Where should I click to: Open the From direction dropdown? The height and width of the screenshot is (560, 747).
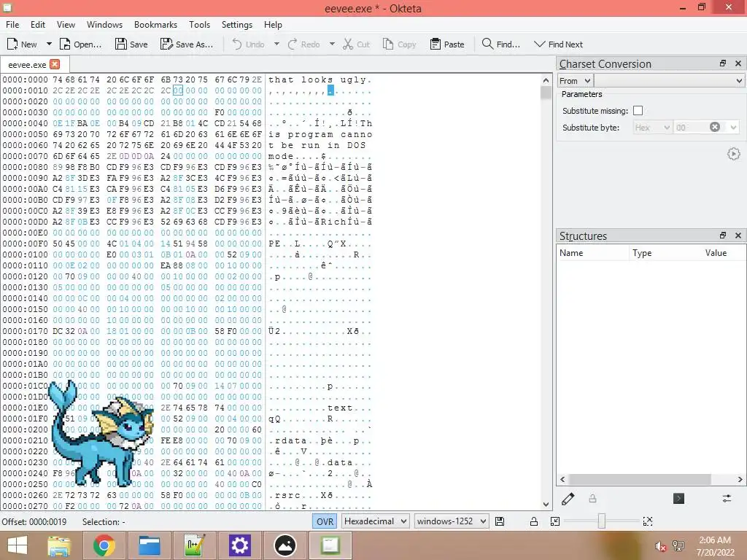coord(575,81)
